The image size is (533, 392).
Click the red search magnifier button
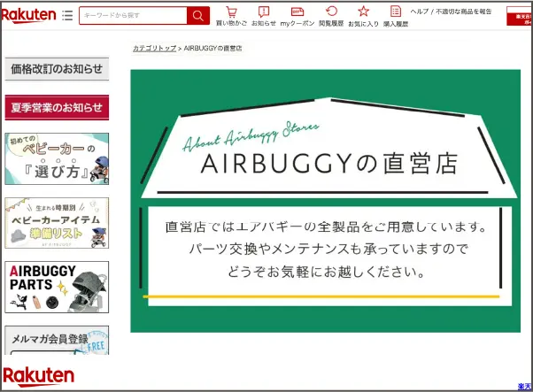(197, 15)
